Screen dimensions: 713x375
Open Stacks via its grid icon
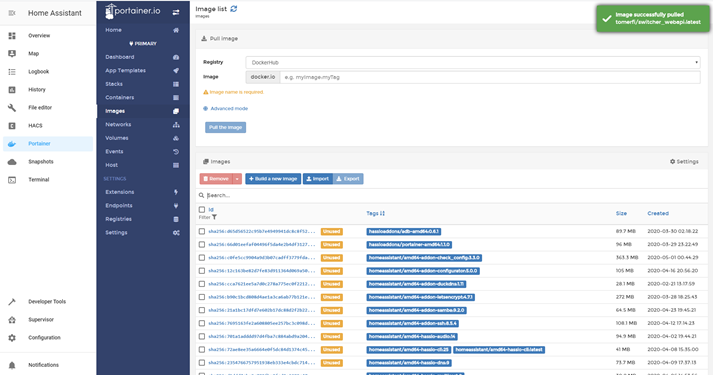(176, 84)
